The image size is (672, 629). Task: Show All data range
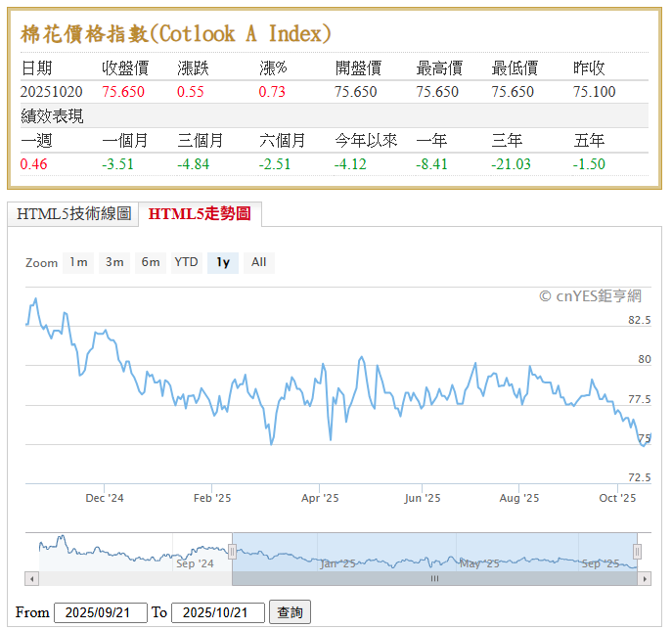tap(258, 262)
